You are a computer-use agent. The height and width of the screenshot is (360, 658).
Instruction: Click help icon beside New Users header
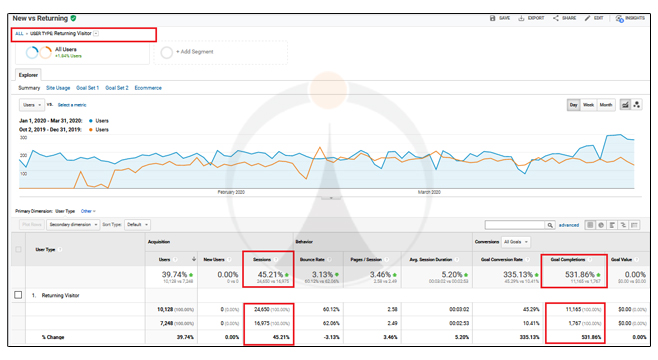[x=230, y=260]
